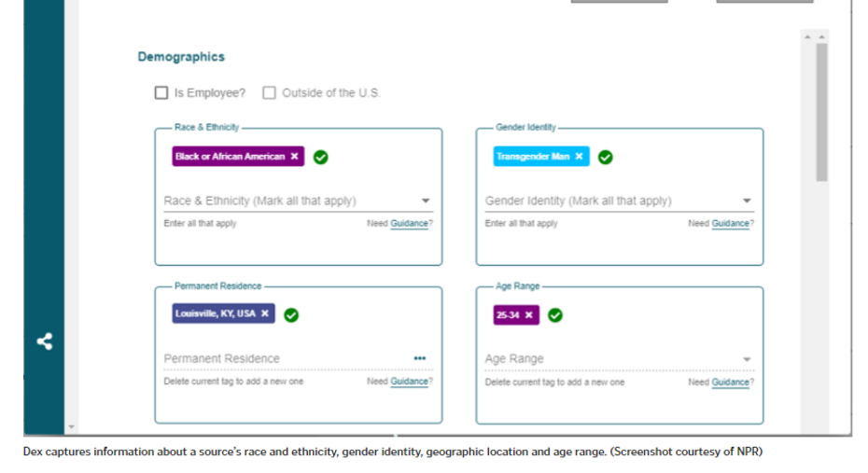Remove the Louisville, KY, USA tag

(x=265, y=314)
